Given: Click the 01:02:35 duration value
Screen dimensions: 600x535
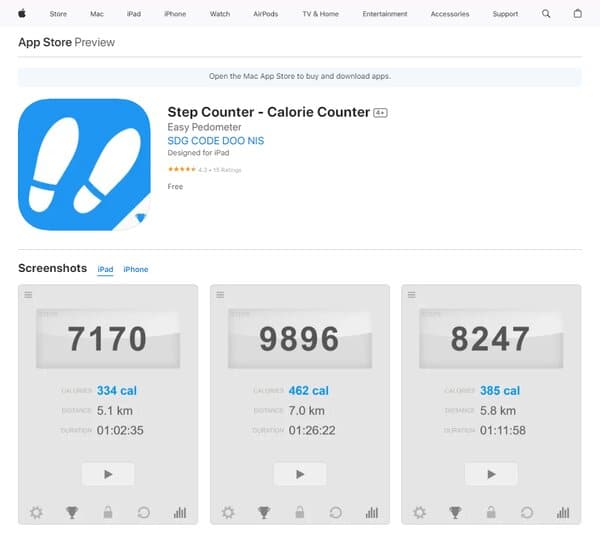Looking at the screenshot, I should pos(120,431).
